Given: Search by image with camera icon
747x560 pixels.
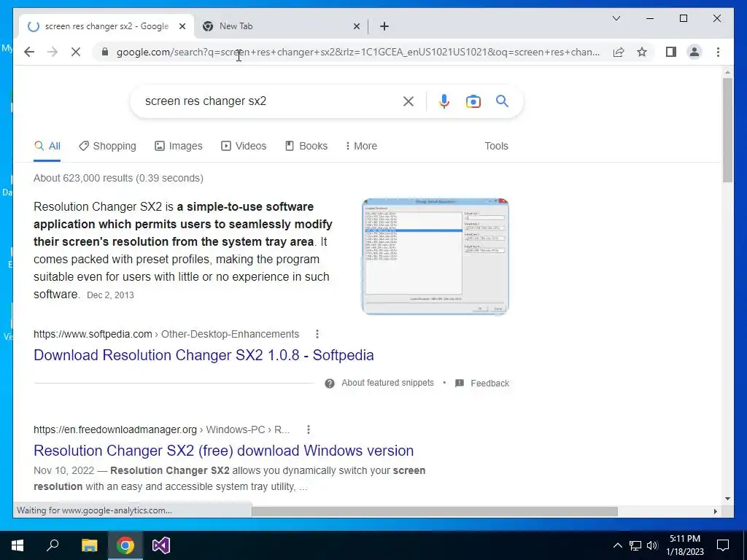Looking at the screenshot, I should tap(473, 101).
